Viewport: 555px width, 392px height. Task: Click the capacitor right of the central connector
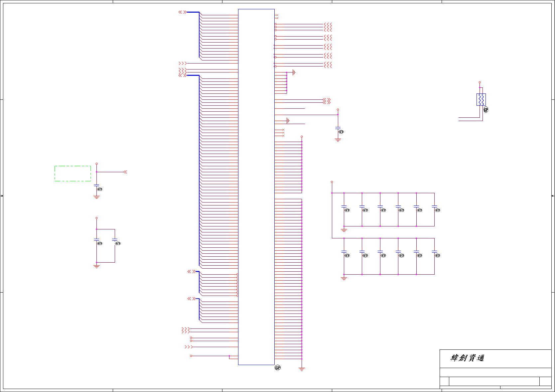338,128
